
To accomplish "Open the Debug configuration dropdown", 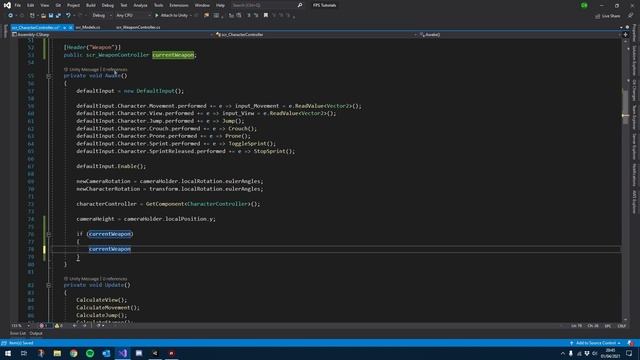I will click(x=102, y=16).
